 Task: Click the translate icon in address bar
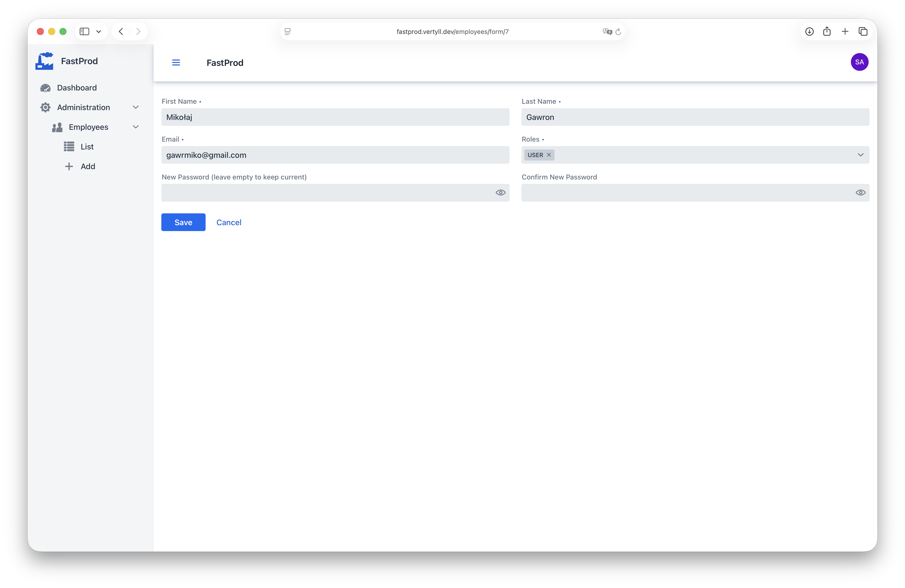[x=607, y=32]
